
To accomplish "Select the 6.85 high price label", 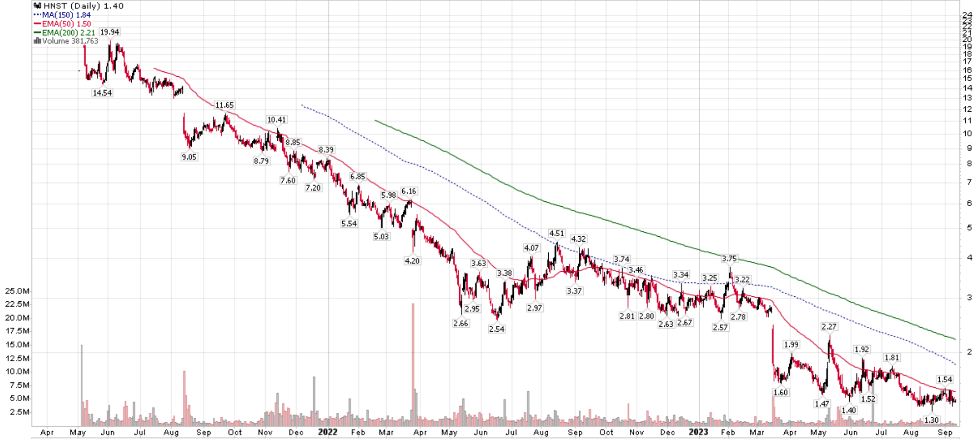I will click(x=357, y=176).
